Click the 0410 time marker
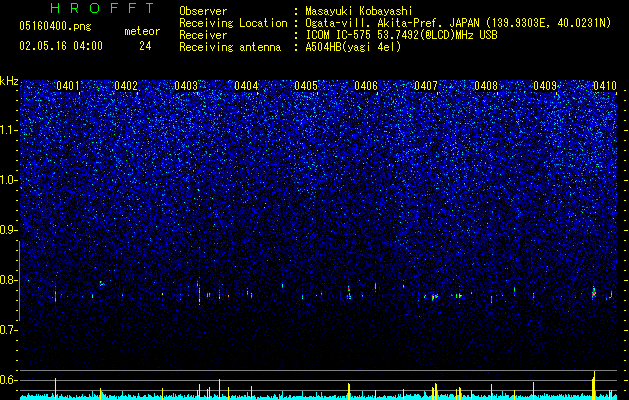The image size is (629, 400). pyautogui.click(x=605, y=85)
